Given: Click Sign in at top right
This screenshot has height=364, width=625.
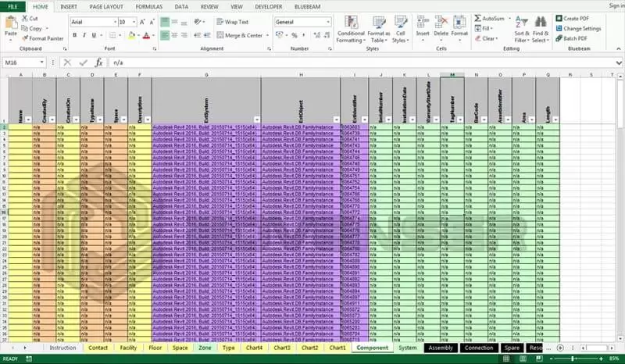Looking at the screenshot, I should pyautogui.click(x=616, y=5).
